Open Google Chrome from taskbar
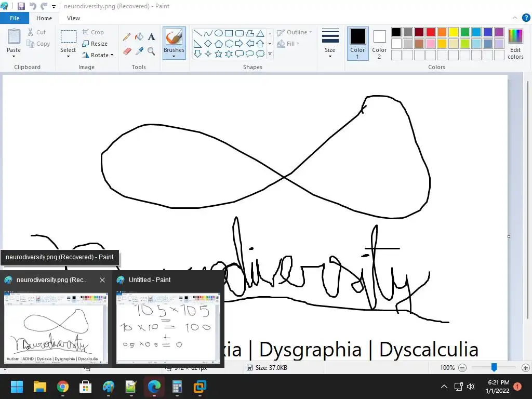Viewport: 532px width, 399px height. pyautogui.click(x=63, y=387)
